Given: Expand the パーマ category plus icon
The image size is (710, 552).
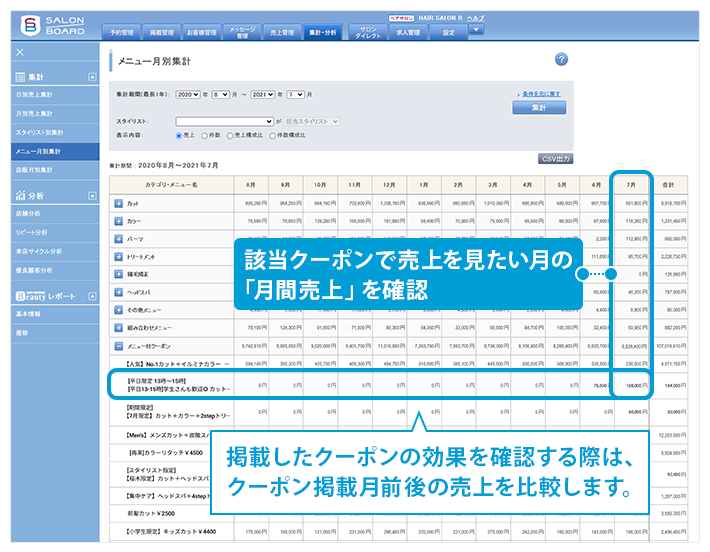Looking at the screenshot, I should coord(118,239).
